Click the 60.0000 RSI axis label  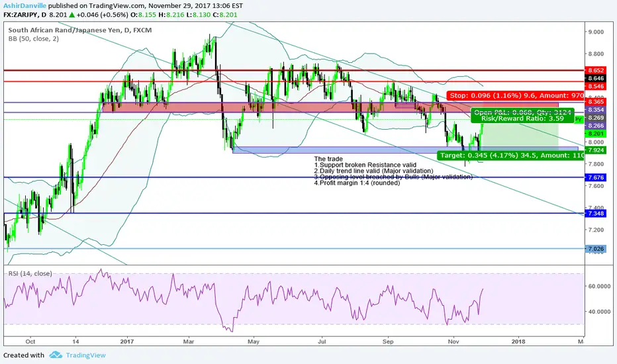[x=599, y=286]
